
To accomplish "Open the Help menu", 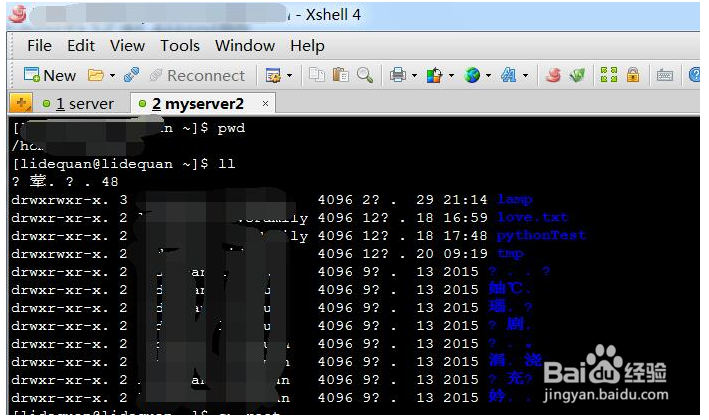I will click(x=307, y=46).
